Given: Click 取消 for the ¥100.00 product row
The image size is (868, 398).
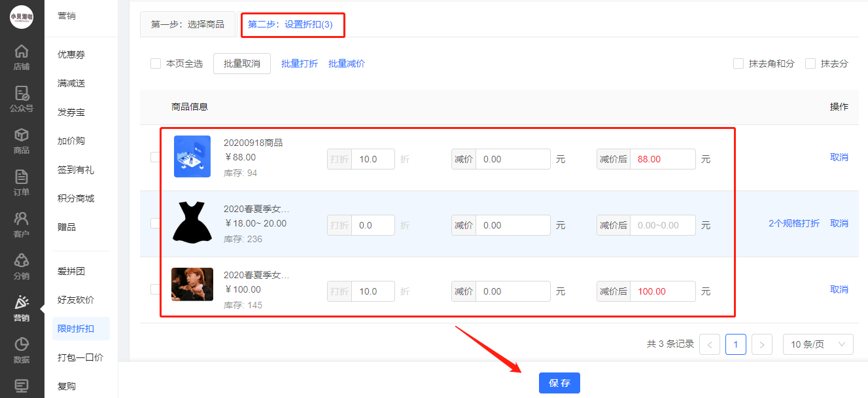Looking at the screenshot, I should (839, 289).
